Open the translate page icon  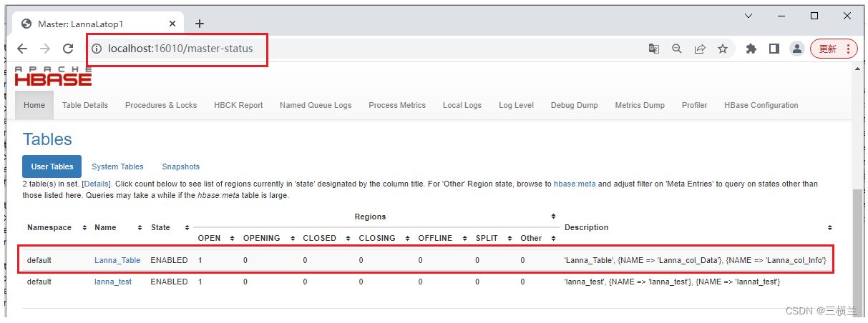(653, 49)
